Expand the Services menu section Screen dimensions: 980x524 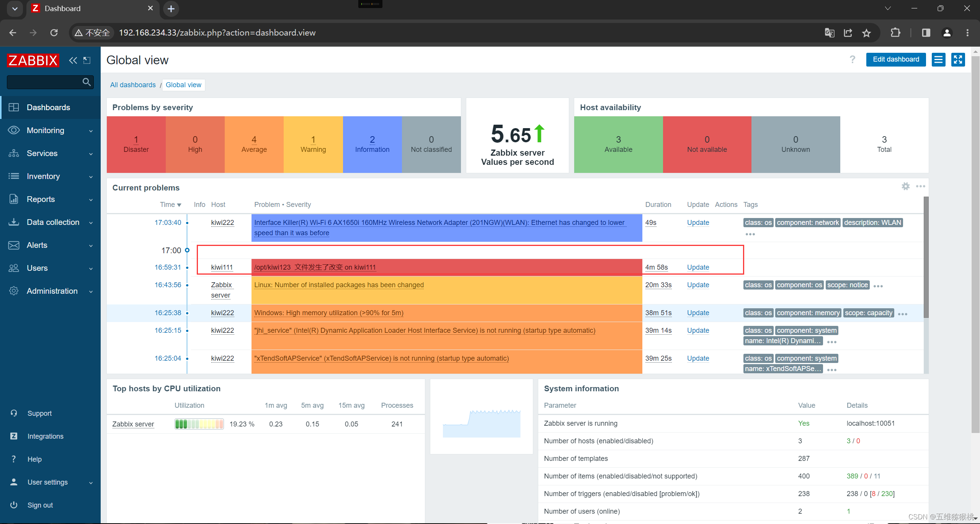point(50,153)
